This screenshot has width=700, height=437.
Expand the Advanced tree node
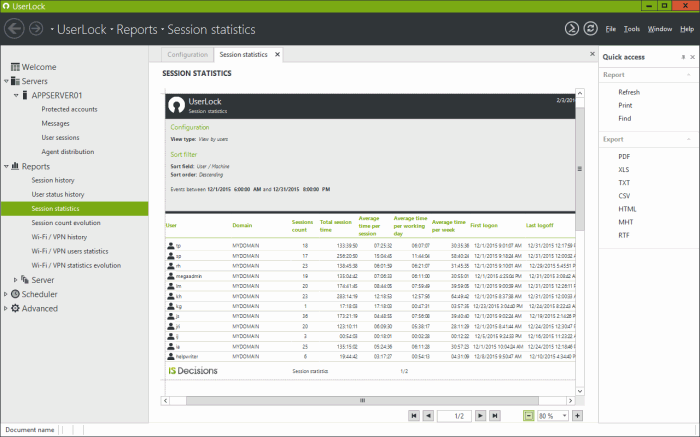coord(6,308)
